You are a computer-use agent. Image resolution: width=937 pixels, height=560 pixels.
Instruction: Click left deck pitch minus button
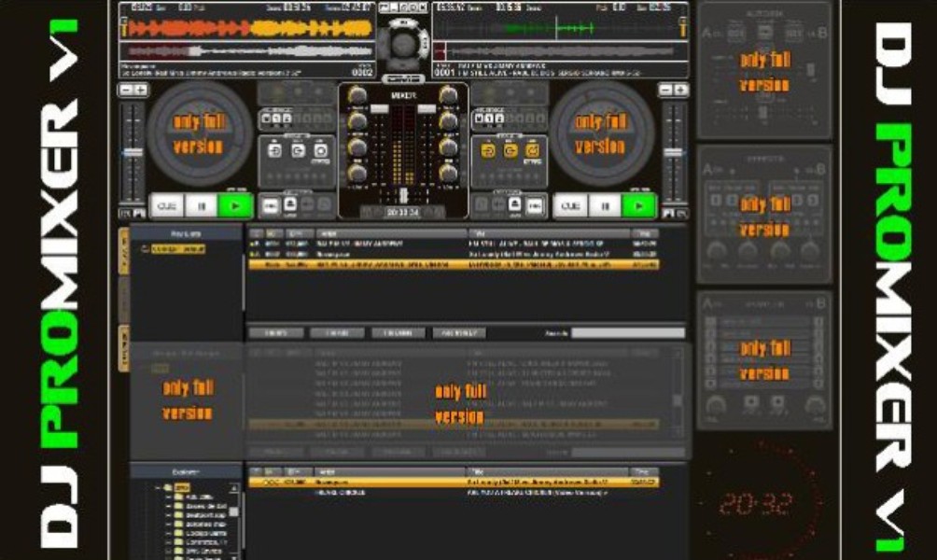click(x=126, y=91)
